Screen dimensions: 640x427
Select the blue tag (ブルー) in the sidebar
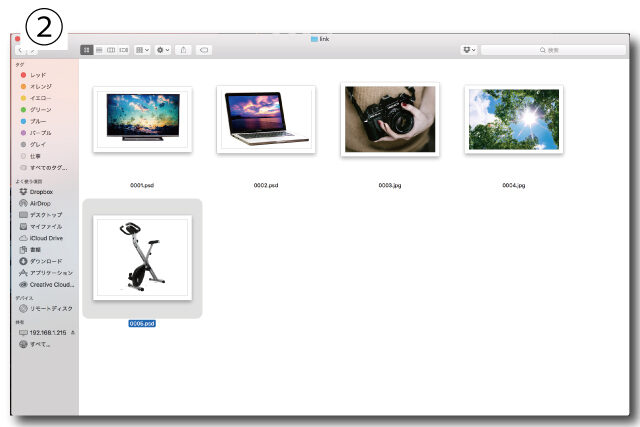[38, 121]
